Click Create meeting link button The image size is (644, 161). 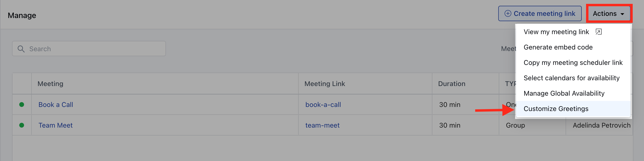coord(540,13)
